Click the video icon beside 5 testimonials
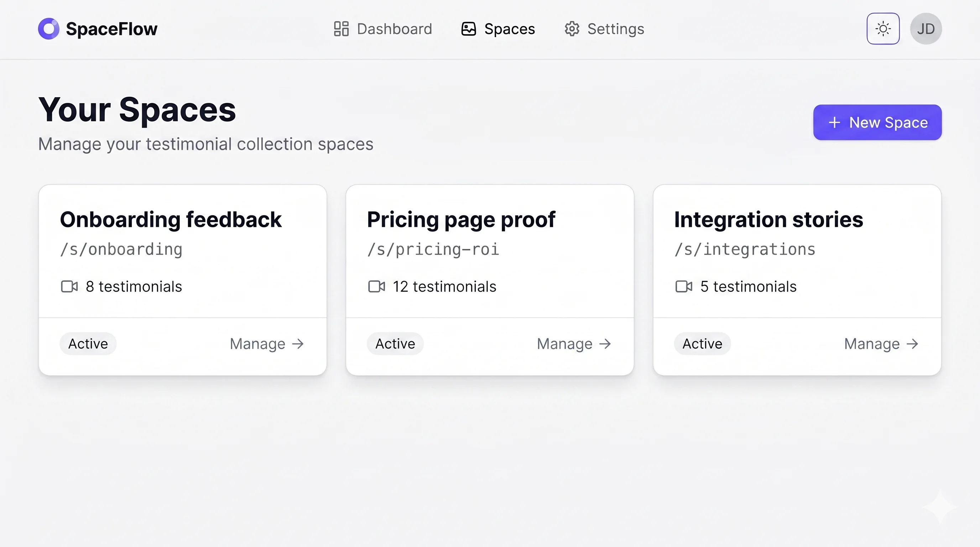The height and width of the screenshot is (547, 980). [x=684, y=286]
